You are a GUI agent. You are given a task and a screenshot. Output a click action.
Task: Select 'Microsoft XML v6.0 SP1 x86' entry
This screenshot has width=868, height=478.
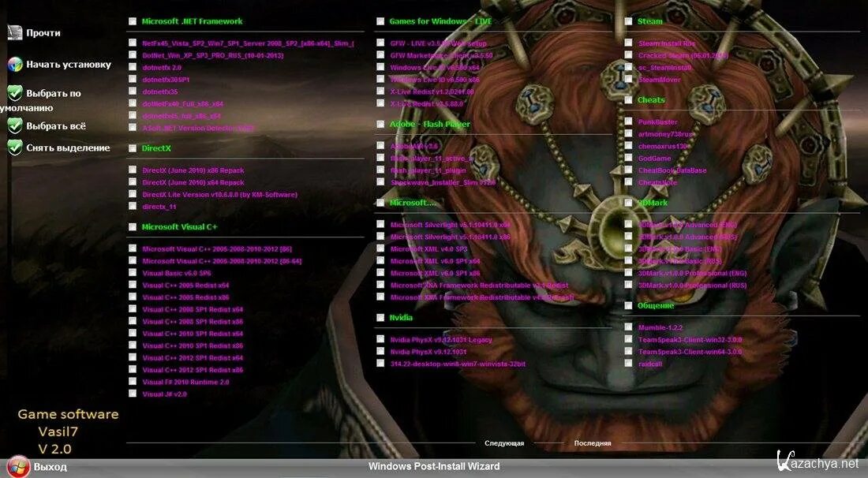(435, 273)
